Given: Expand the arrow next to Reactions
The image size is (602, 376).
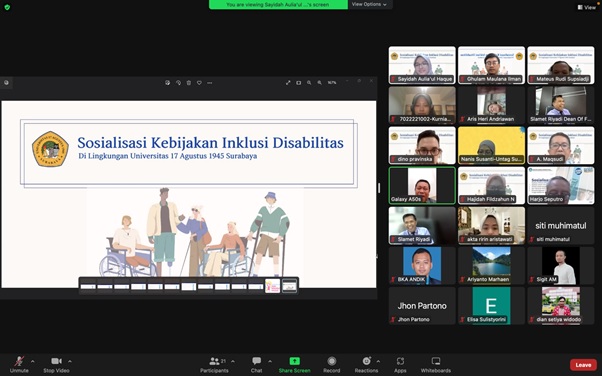Looking at the screenshot, I should (378, 361).
